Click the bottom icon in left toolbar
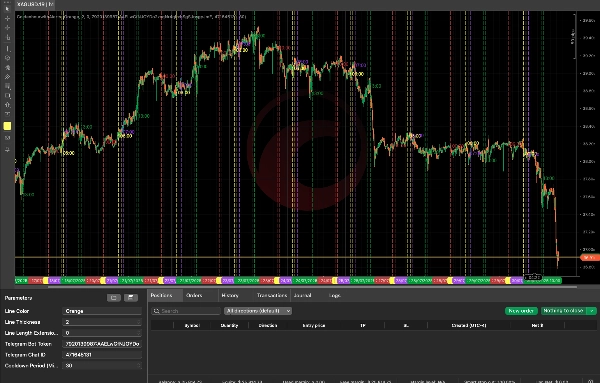Image resolution: width=600 pixels, height=383 pixels. click(7, 150)
